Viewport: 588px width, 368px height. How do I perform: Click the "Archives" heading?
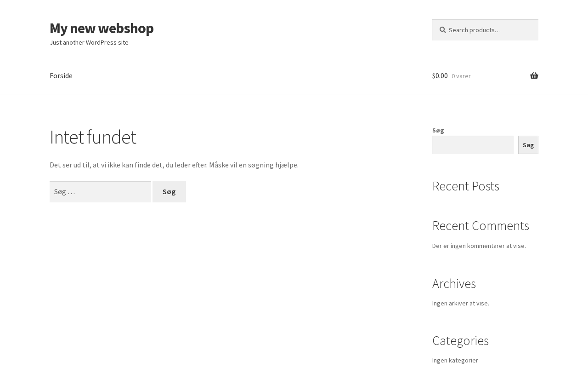[454, 283]
